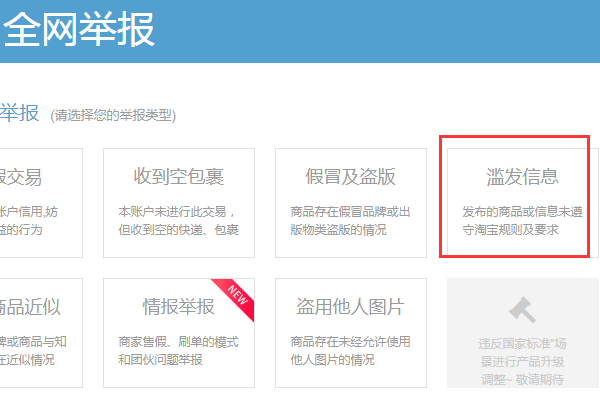Select the 盗用他人图片 report type

(x=351, y=333)
